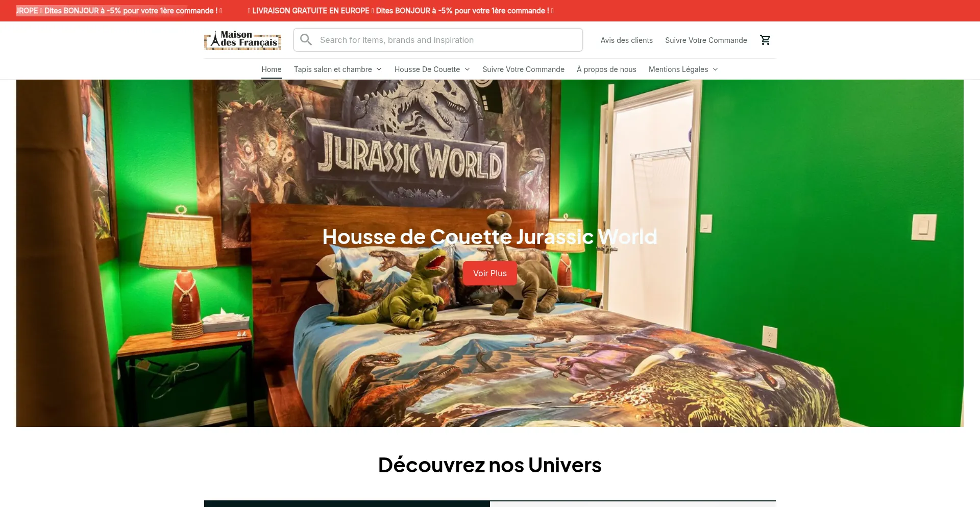The height and width of the screenshot is (507, 980).
Task: Click the Voir Plus button
Action: [489, 273]
